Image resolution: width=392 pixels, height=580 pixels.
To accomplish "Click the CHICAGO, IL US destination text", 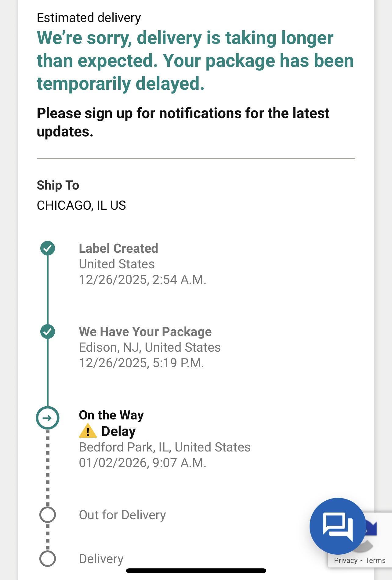I will click(81, 205).
